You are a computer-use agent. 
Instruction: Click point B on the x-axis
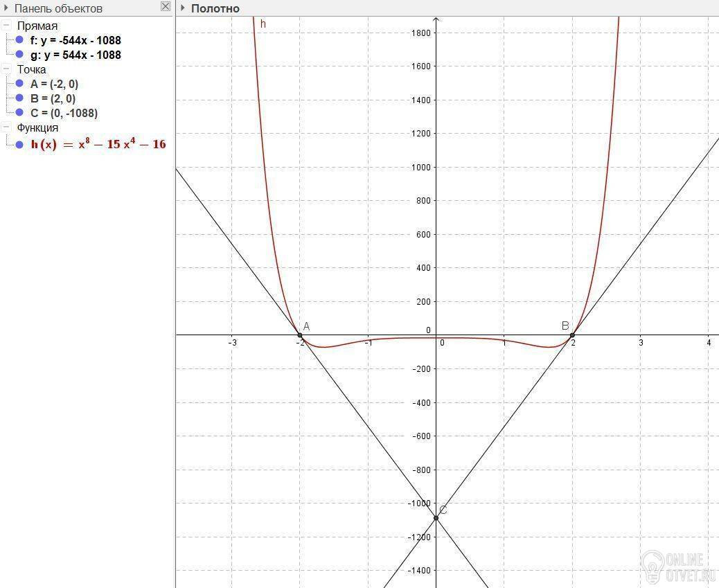click(572, 335)
